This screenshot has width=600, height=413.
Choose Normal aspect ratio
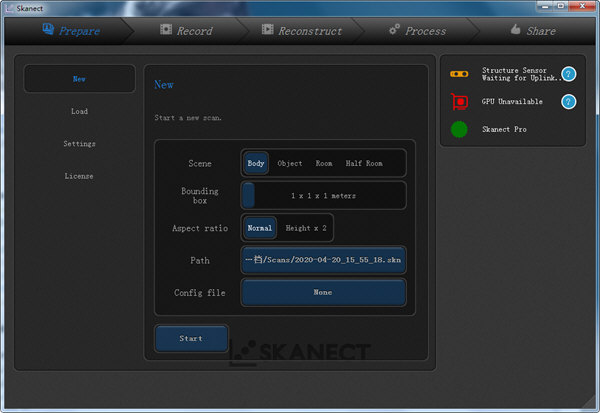pyautogui.click(x=260, y=228)
